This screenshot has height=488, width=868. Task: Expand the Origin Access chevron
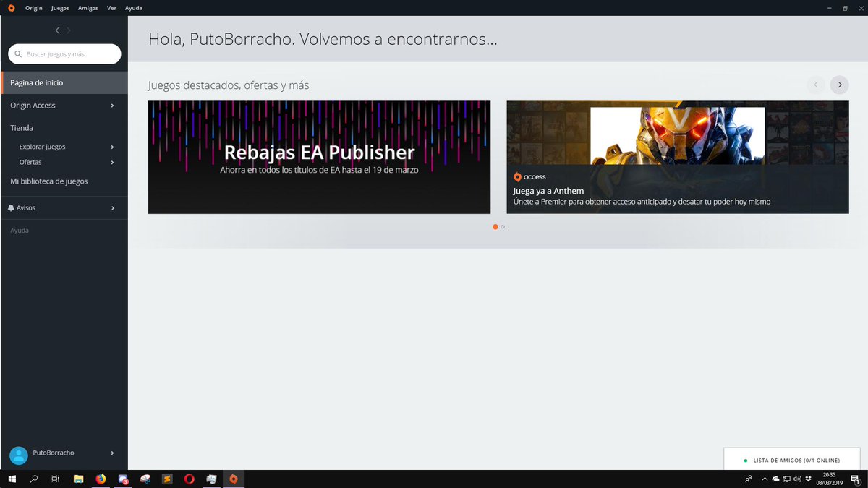tap(113, 106)
